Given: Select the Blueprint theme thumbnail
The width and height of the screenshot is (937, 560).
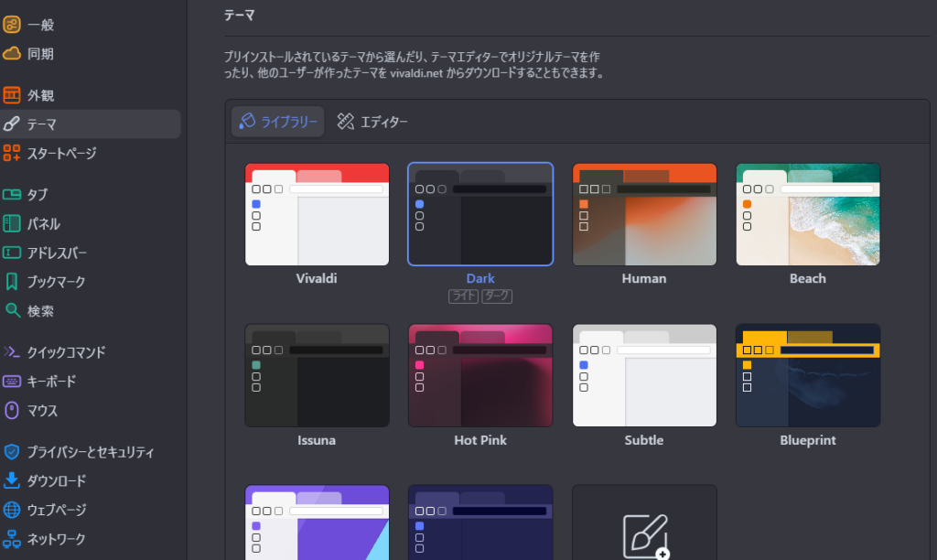Looking at the screenshot, I should 807,375.
